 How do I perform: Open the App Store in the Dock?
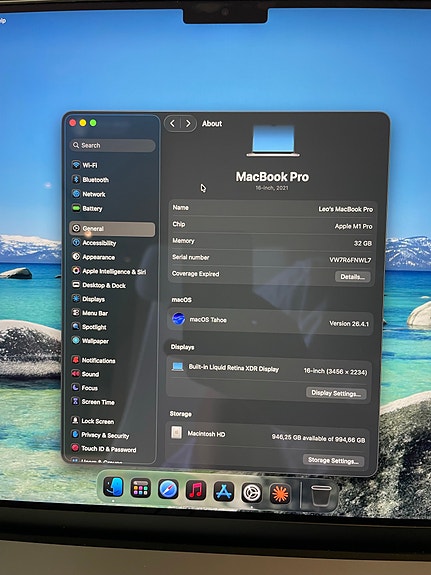coord(224,492)
